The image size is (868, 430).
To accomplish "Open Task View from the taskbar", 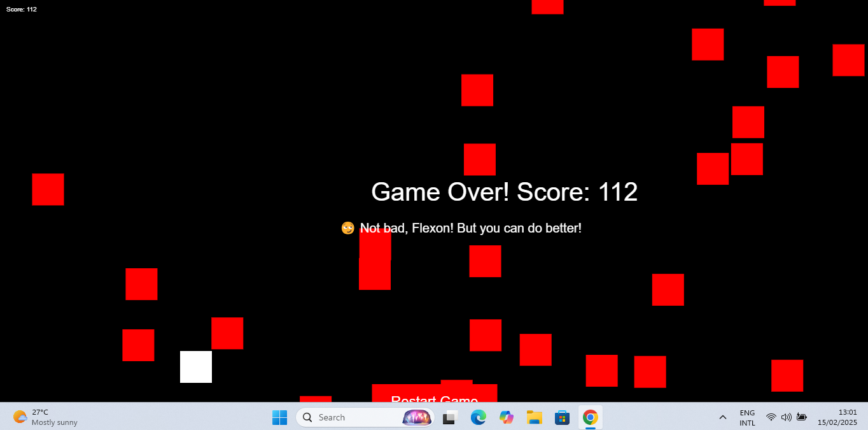I will [451, 417].
